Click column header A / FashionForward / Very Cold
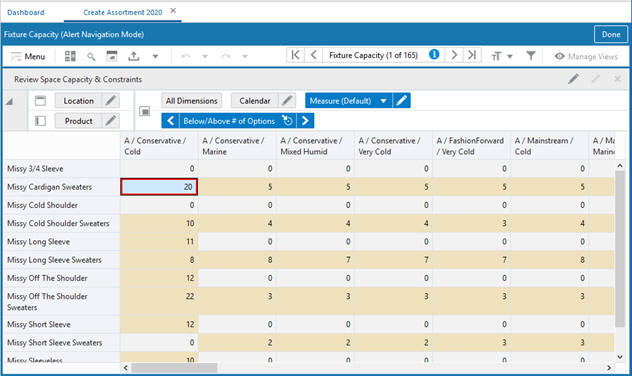 tap(471, 146)
